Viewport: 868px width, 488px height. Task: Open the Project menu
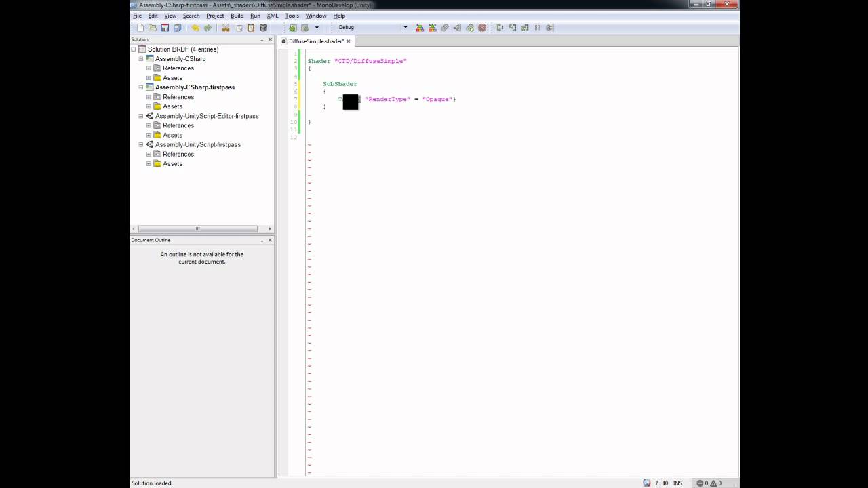click(216, 16)
